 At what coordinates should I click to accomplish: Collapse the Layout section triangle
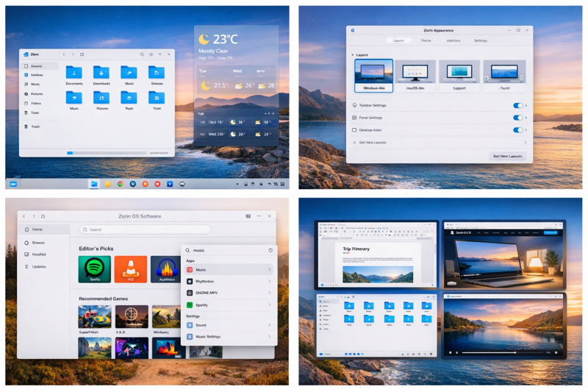[352, 55]
